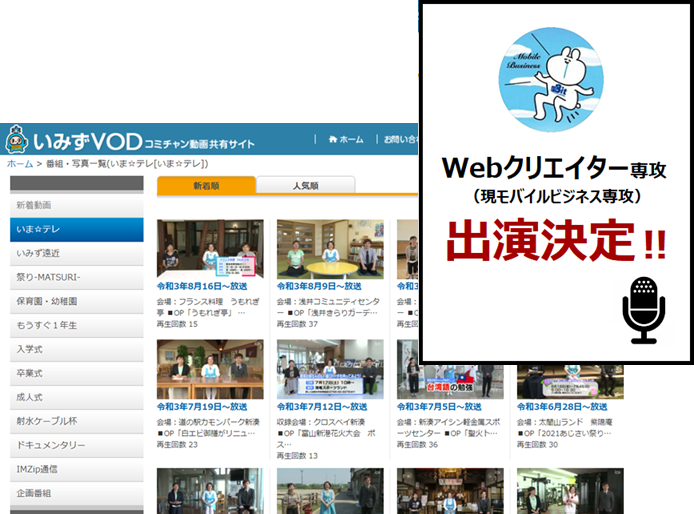Click 再生回数 13 text
The image size is (694, 514).
point(297,456)
